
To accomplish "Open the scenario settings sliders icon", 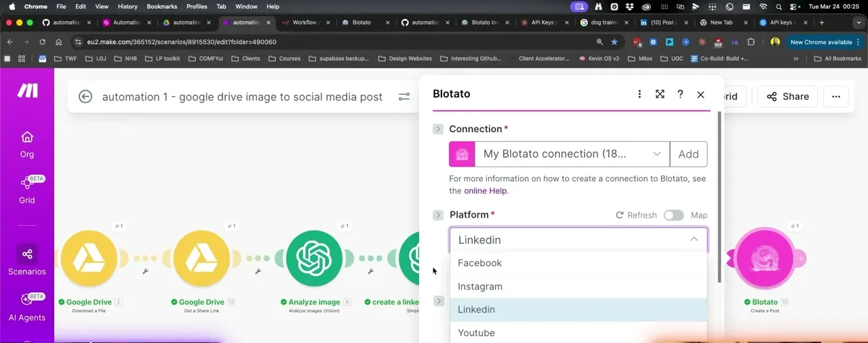I will (x=404, y=97).
